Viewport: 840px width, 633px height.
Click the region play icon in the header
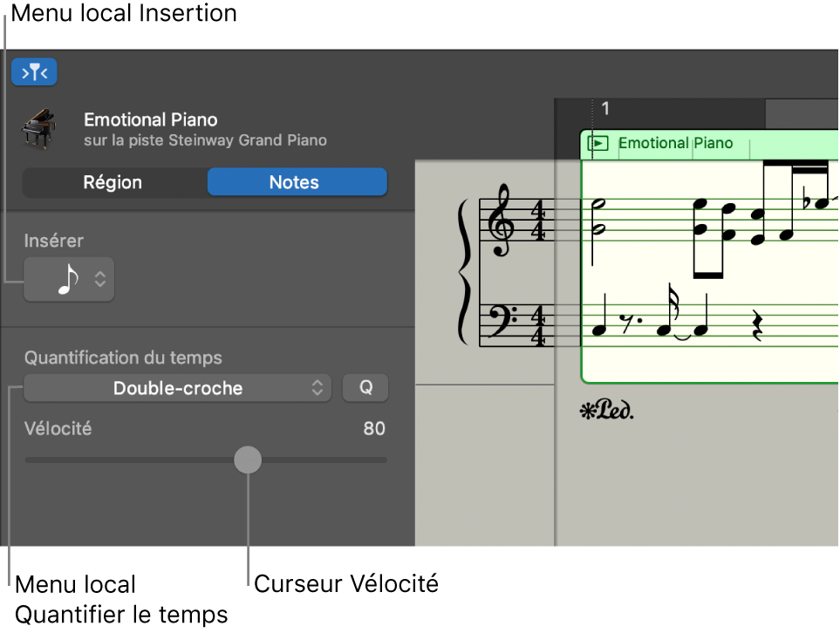coord(598,144)
